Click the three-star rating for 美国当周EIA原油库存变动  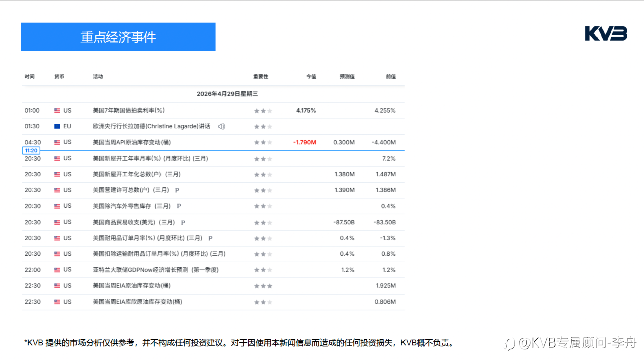tap(263, 286)
